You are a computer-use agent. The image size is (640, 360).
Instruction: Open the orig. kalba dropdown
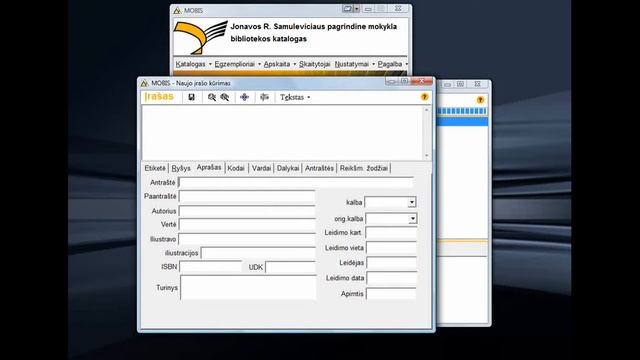(x=412, y=219)
